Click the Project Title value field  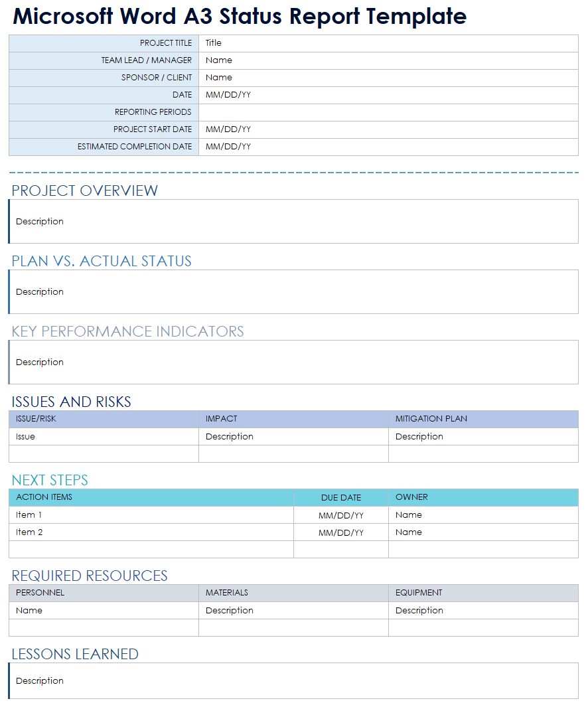point(388,43)
